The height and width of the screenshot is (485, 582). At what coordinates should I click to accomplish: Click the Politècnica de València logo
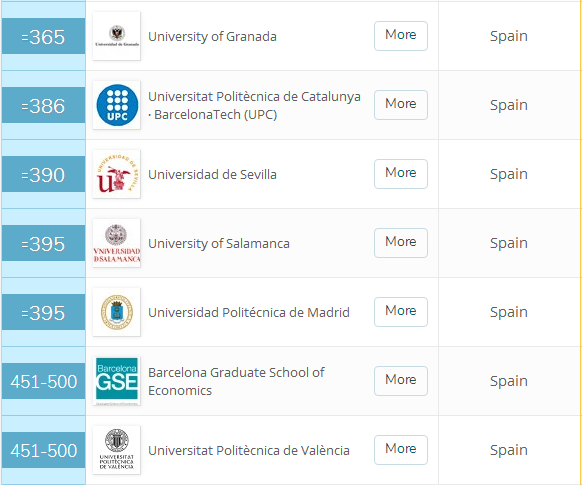coord(117,450)
